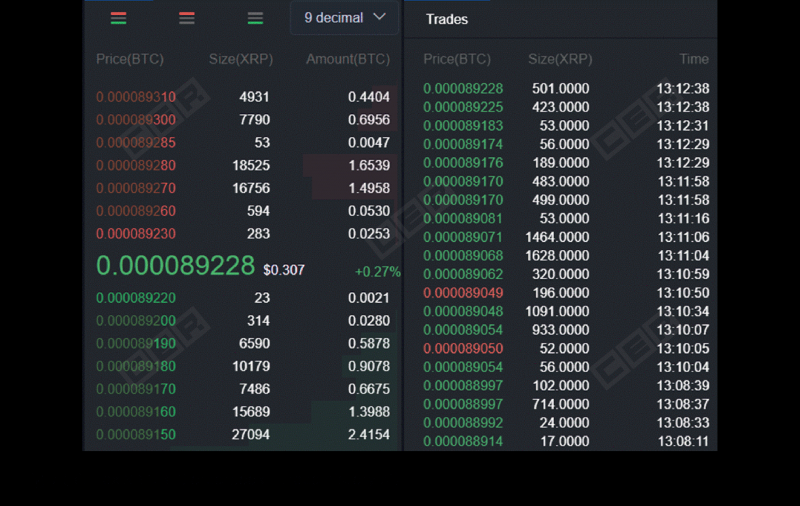Show asks-only order book view
Screen dimensions: 800x506
click(x=187, y=18)
